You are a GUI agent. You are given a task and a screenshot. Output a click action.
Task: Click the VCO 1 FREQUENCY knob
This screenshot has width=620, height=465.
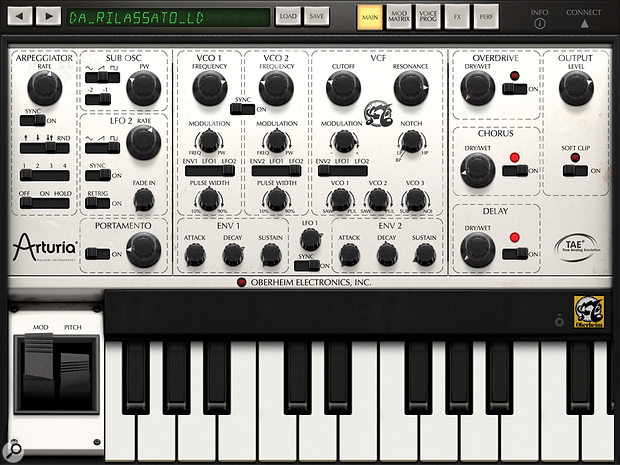click(210, 88)
